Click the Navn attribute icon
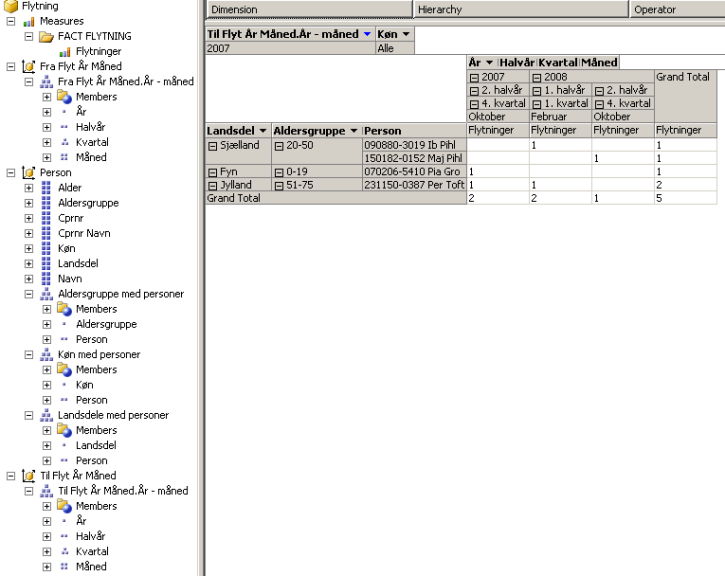 pos(46,279)
